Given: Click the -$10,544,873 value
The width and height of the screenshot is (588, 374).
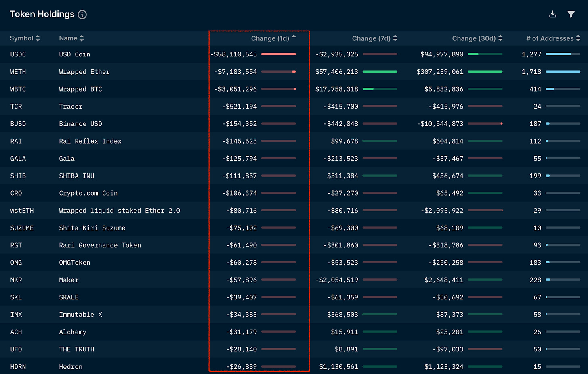Looking at the screenshot, I should coord(440,124).
